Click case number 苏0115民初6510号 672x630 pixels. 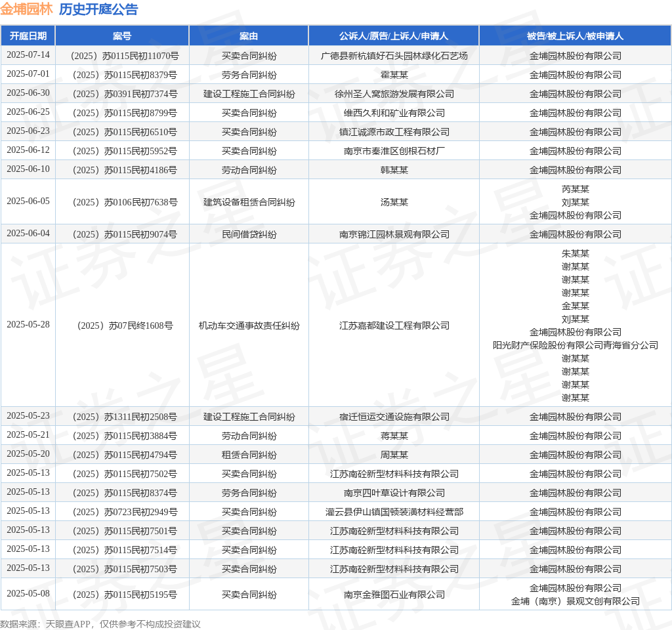tap(125, 132)
